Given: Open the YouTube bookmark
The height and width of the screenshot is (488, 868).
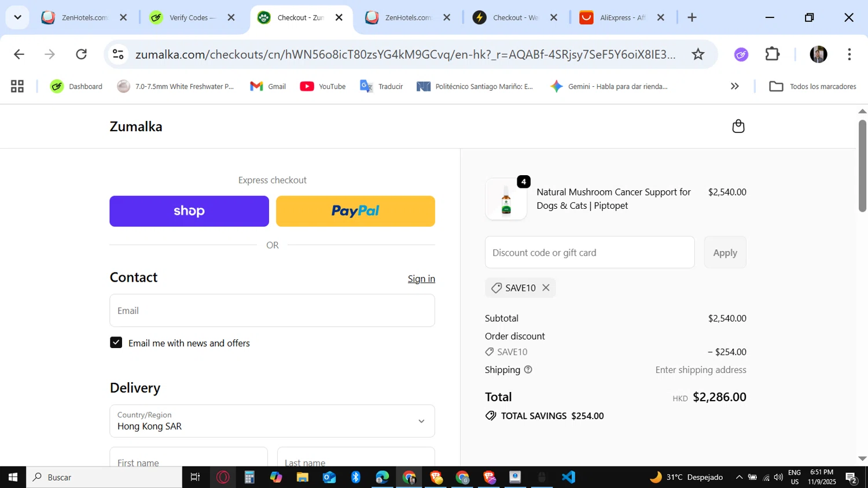Looking at the screenshot, I should [x=323, y=86].
